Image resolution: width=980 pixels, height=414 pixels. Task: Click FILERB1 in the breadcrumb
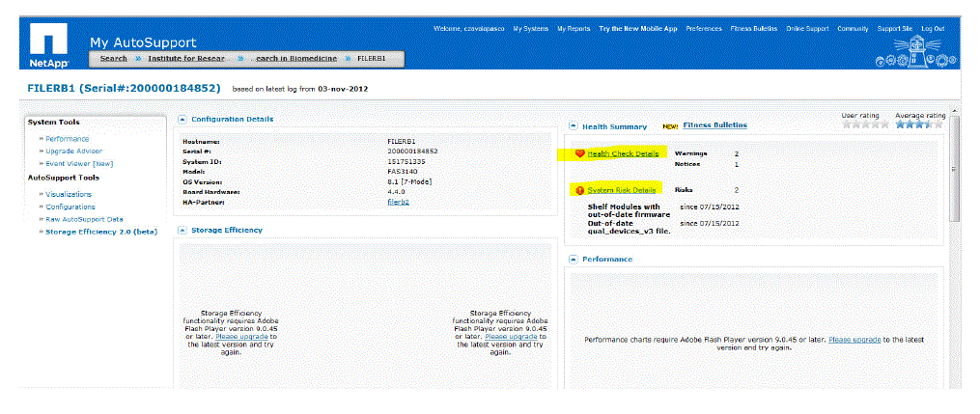[372, 58]
